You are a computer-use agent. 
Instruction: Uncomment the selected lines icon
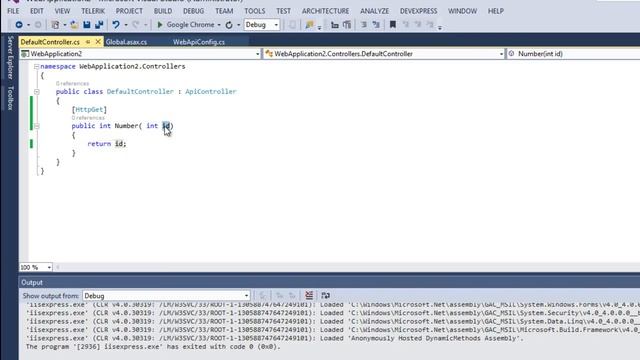pos(376,25)
